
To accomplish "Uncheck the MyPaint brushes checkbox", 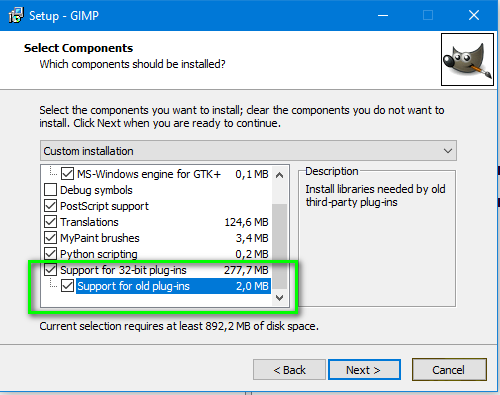I will tap(50, 238).
